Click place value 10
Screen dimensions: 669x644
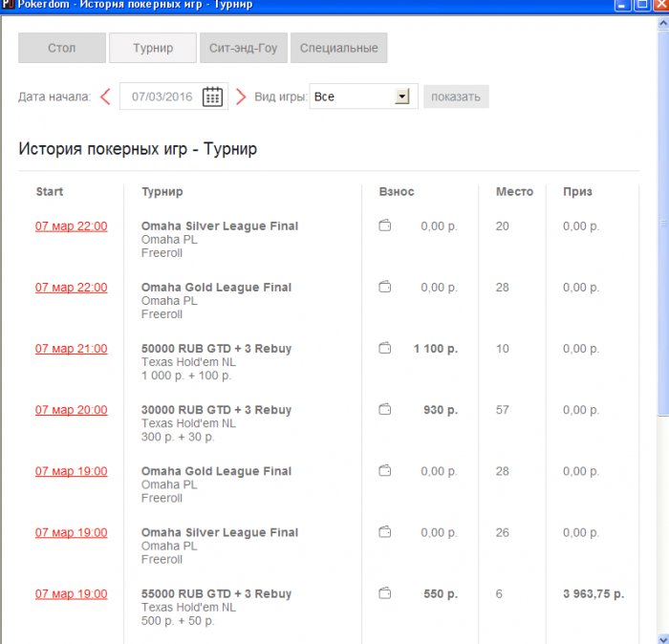coord(502,349)
